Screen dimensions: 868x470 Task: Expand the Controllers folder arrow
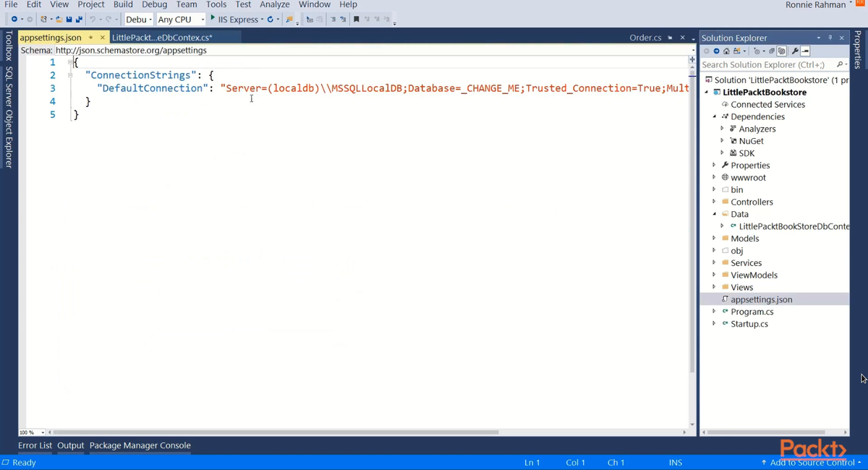[x=715, y=202]
